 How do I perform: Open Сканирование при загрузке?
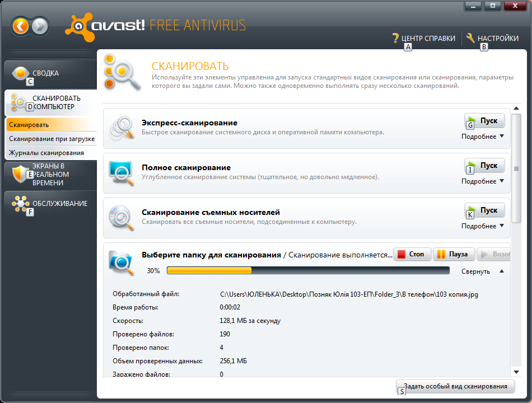(x=52, y=139)
